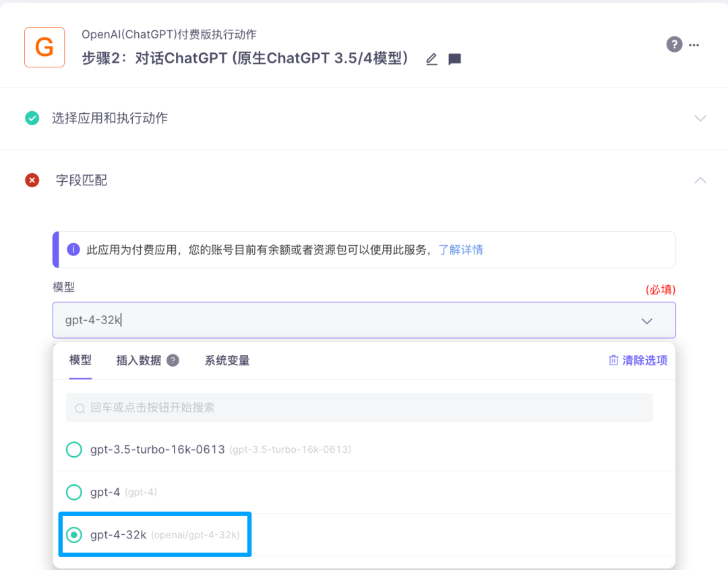The width and height of the screenshot is (728, 570).
Task: Open help via the question mark icon
Action: click(674, 44)
